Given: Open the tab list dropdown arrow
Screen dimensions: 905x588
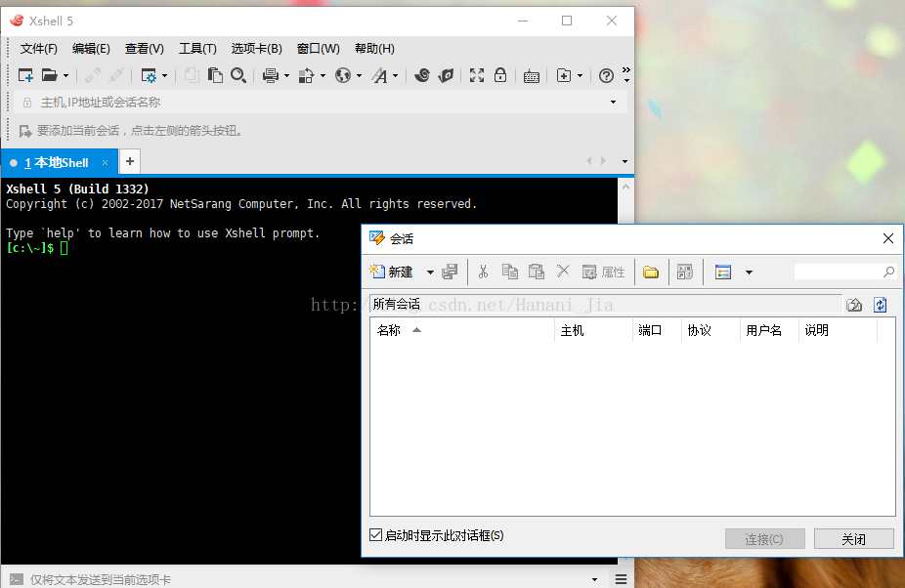Looking at the screenshot, I should [625, 161].
